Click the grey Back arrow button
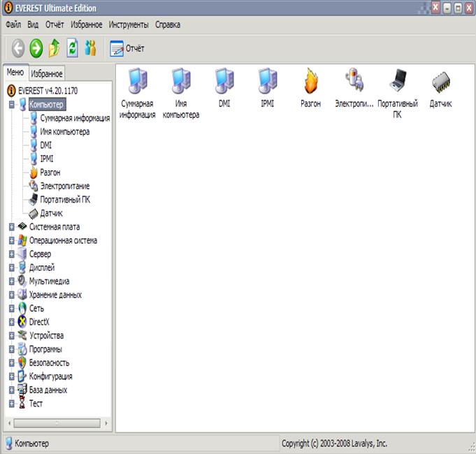Viewport: 476px width, 454px height. pyautogui.click(x=18, y=48)
